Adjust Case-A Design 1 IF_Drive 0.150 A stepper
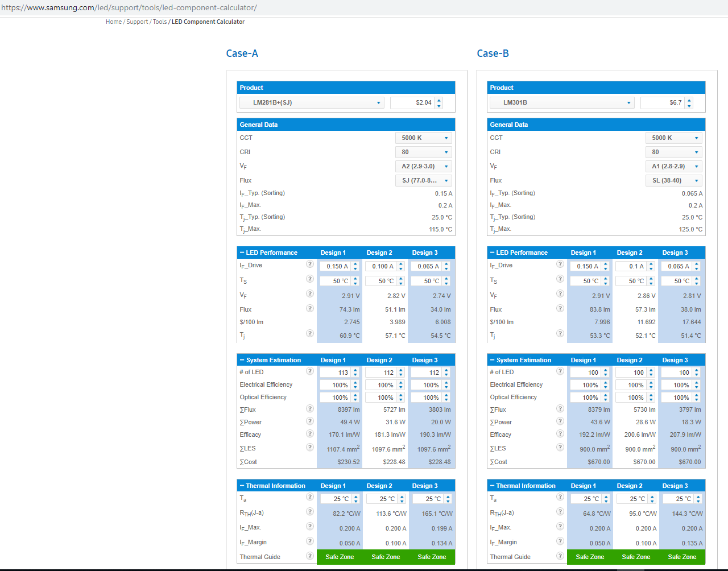728x571 pixels. click(x=355, y=266)
